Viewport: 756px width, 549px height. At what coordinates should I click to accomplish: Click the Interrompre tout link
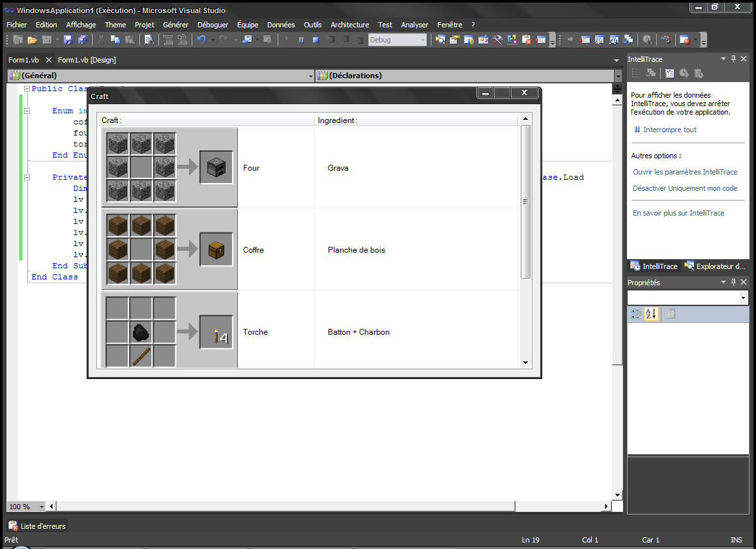click(670, 130)
